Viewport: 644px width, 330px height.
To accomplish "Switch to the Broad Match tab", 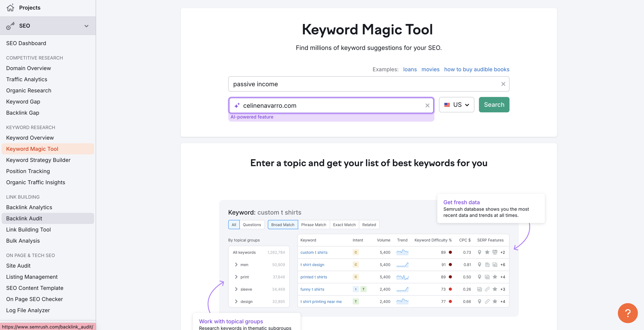I will click(x=282, y=224).
